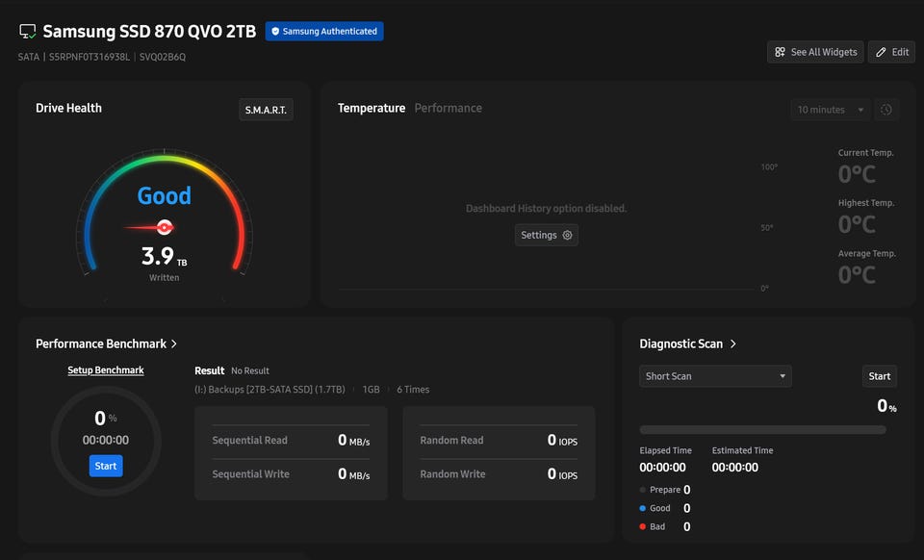Image resolution: width=924 pixels, height=560 pixels.
Task: Click the pencil icon in Edit button
Action: [881, 52]
